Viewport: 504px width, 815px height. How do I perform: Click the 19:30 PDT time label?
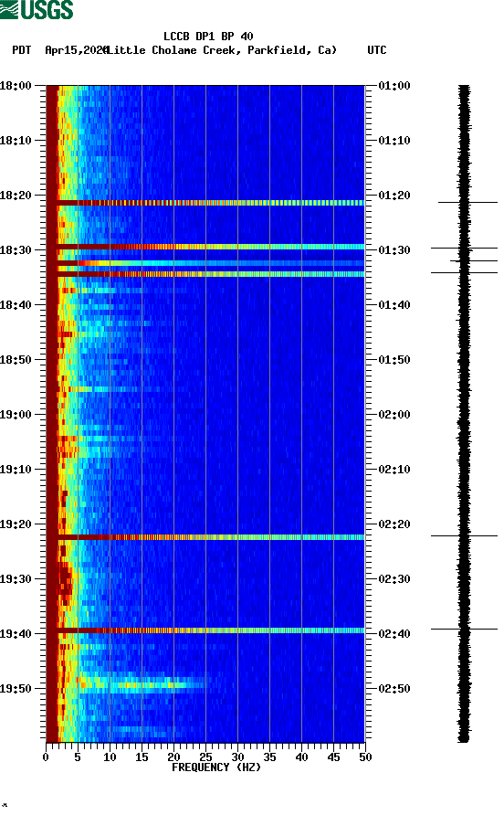point(16,579)
